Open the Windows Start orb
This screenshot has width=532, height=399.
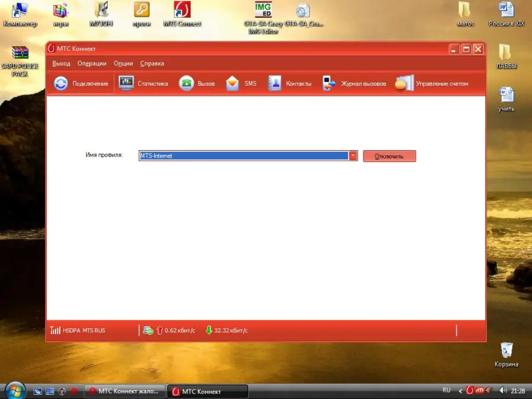15,391
